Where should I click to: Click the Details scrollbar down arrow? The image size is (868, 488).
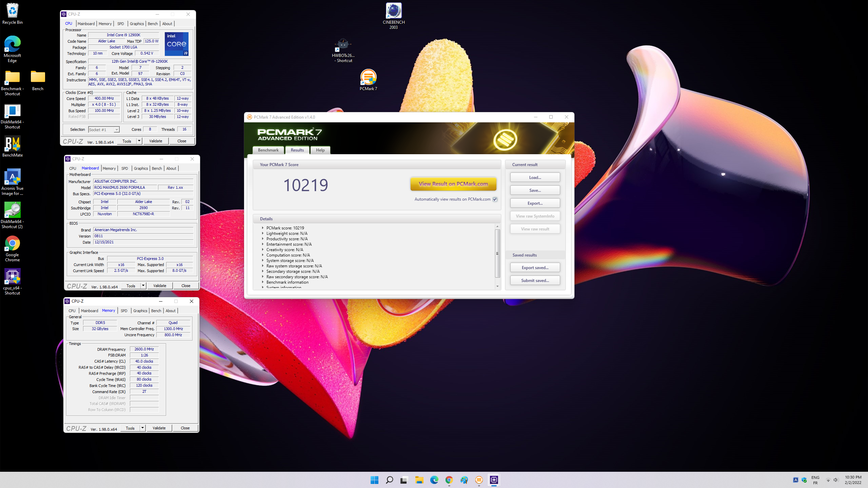point(497,287)
